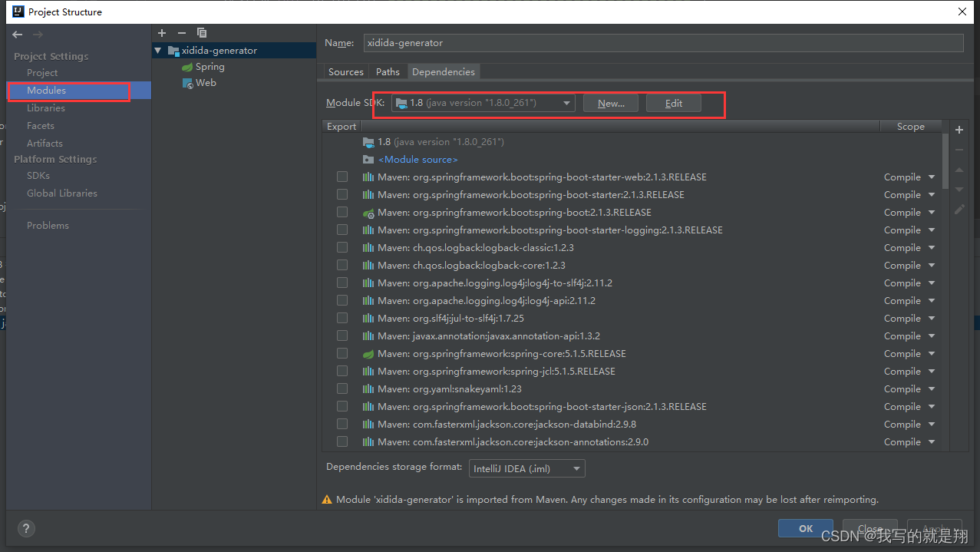Viewport: 980px width, 552px height.
Task: Click the module Name input field
Action: [x=663, y=43]
